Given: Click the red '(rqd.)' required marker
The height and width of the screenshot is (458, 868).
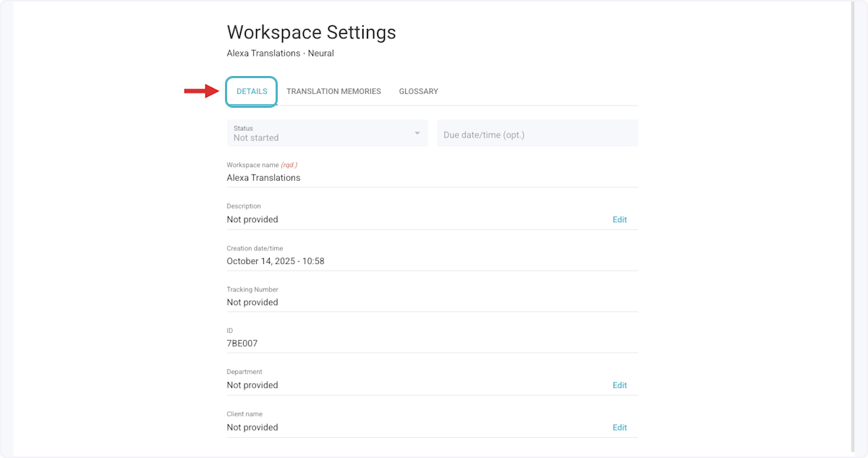Looking at the screenshot, I should 288,165.
